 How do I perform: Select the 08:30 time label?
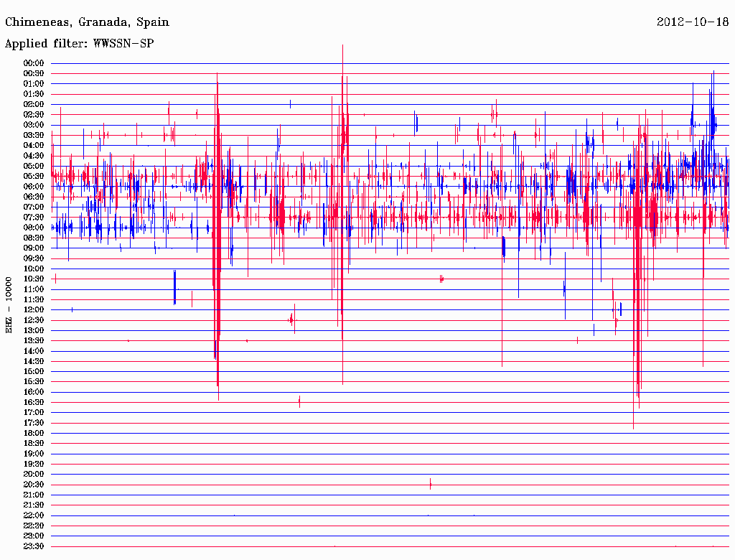coord(33,238)
